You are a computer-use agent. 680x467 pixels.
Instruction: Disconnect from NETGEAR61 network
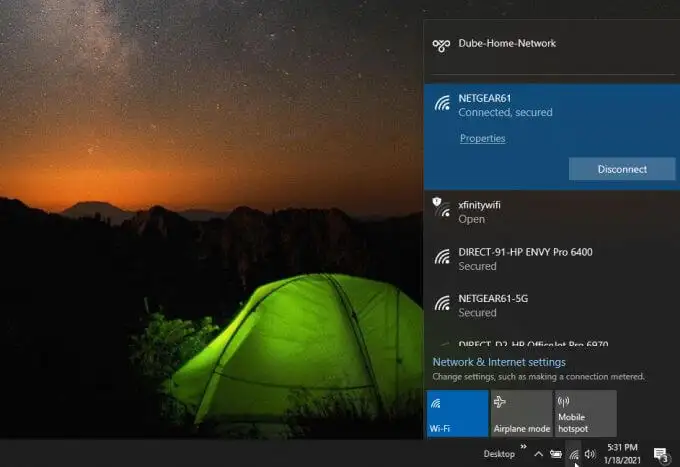622,169
